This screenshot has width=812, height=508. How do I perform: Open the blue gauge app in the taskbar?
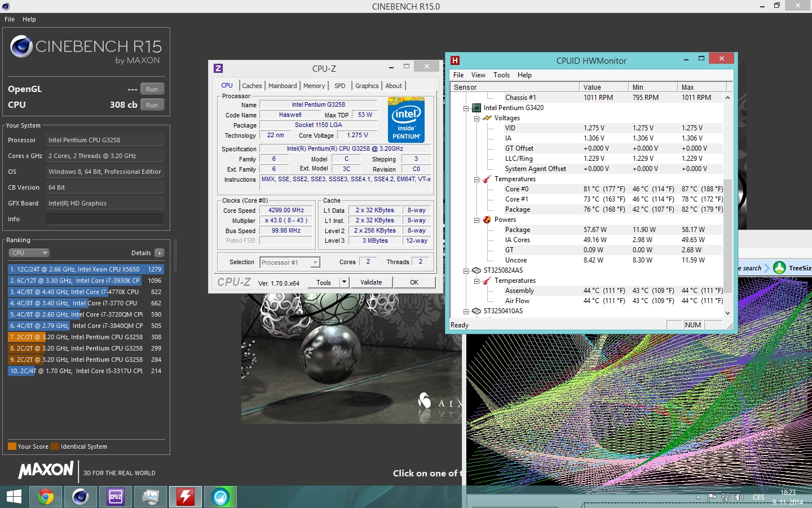(220, 497)
